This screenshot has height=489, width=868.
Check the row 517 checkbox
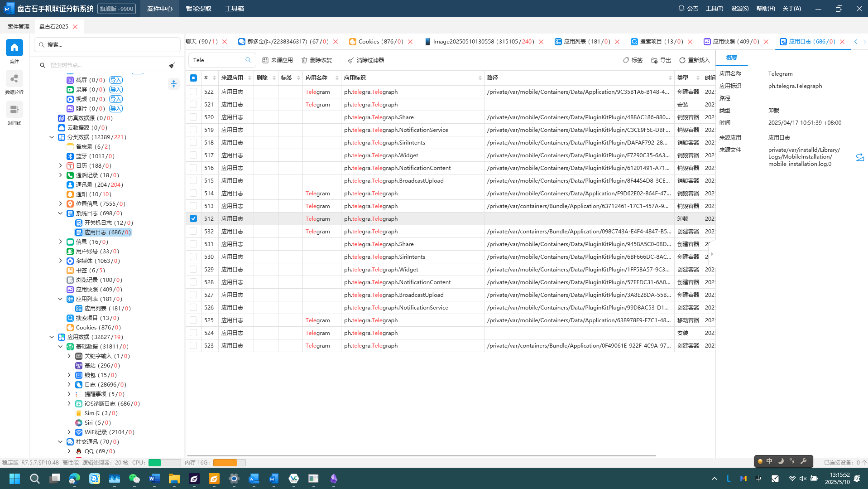coord(193,155)
